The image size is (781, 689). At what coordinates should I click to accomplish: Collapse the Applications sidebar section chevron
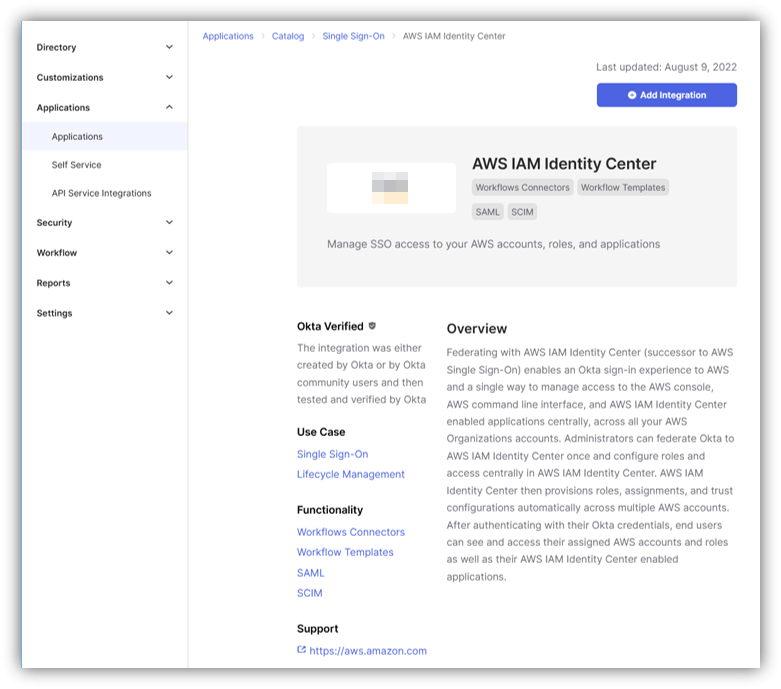pos(169,107)
